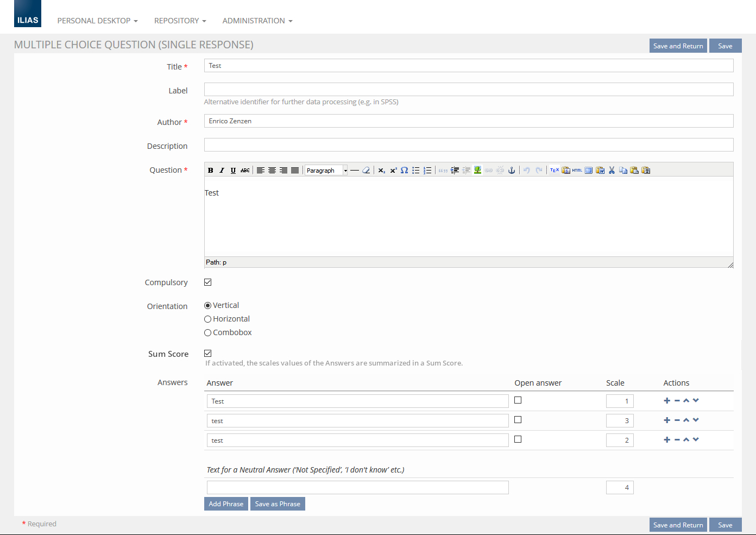Toggle bold formatting in question editor

[211, 171]
